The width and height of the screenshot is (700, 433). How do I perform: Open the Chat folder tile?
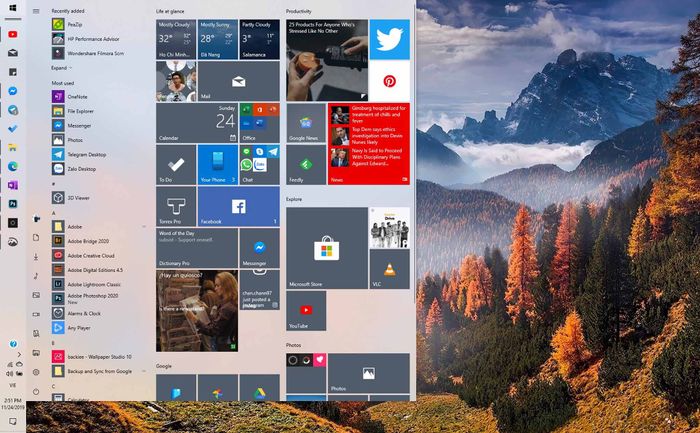click(259, 165)
